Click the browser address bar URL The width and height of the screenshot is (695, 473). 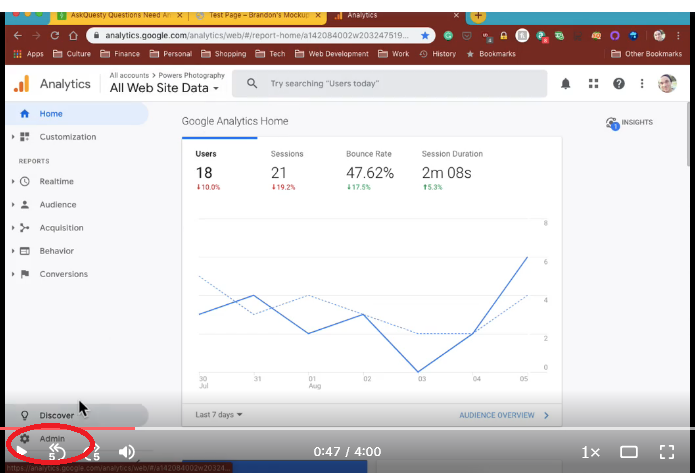[x=257, y=35]
